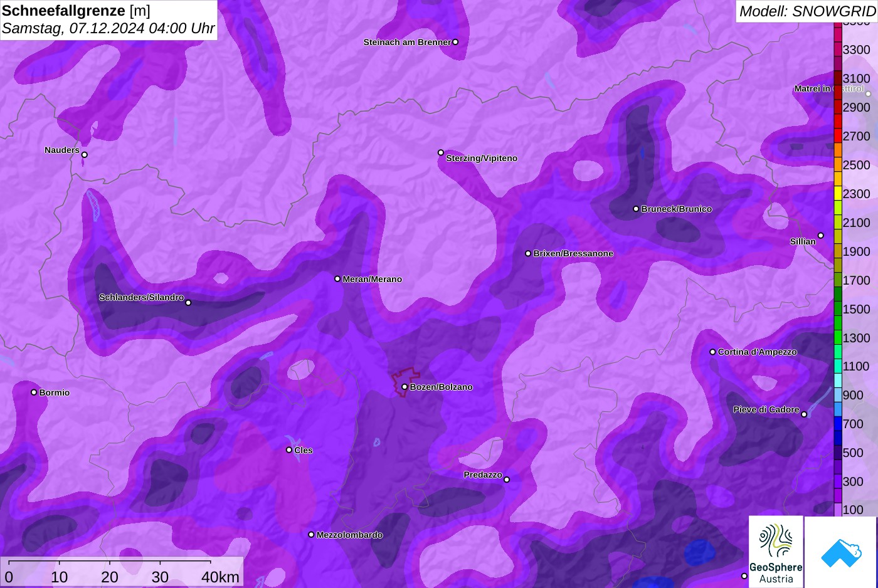Click the Mezzolombardo location dot
Image resolution: width=878 pixels, height=588 pixels.
311,535
